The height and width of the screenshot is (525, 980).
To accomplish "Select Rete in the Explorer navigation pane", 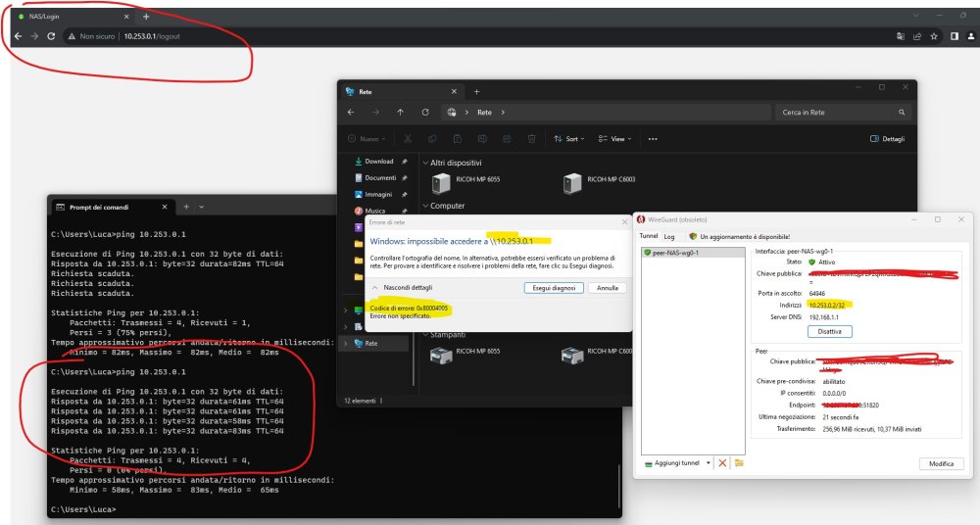I will (371, 343).
